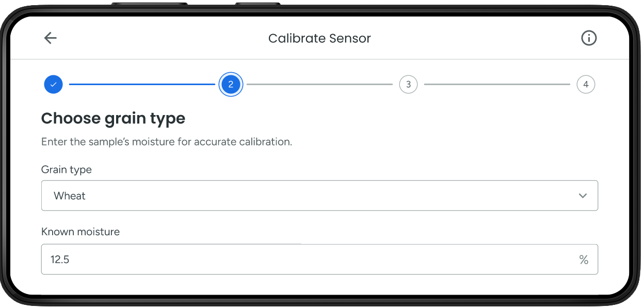Click the sample's moisture instruction text
Viewport: 644px width, 308px height.
point(167,141)
